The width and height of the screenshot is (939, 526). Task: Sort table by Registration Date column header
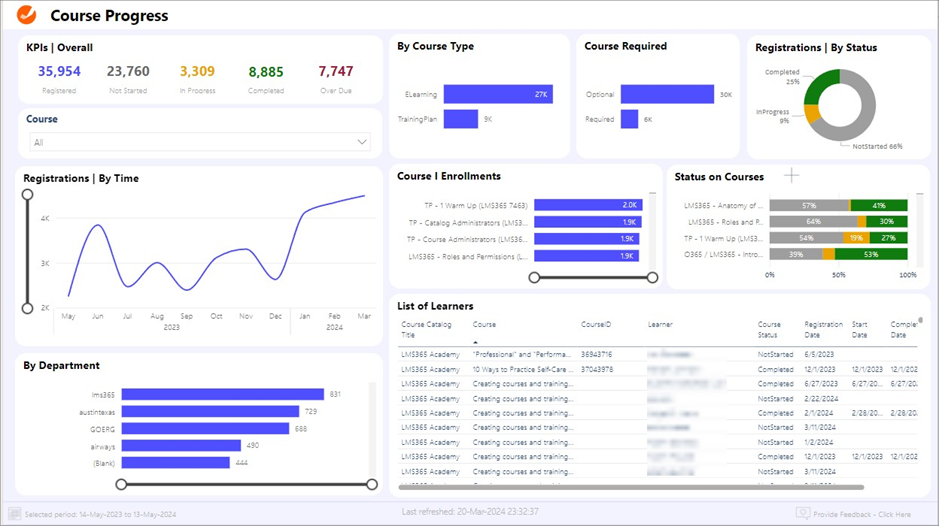tap(823, 329)
